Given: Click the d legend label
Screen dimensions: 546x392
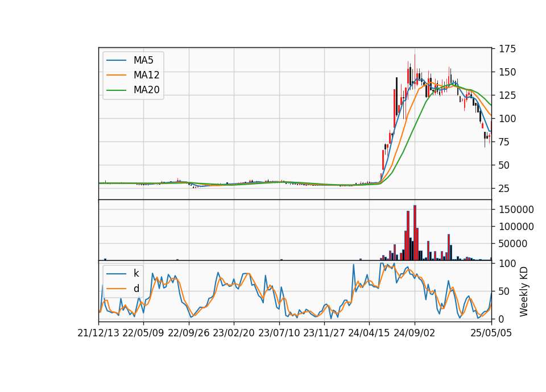Looking at the screenshot, I should 136,289.
